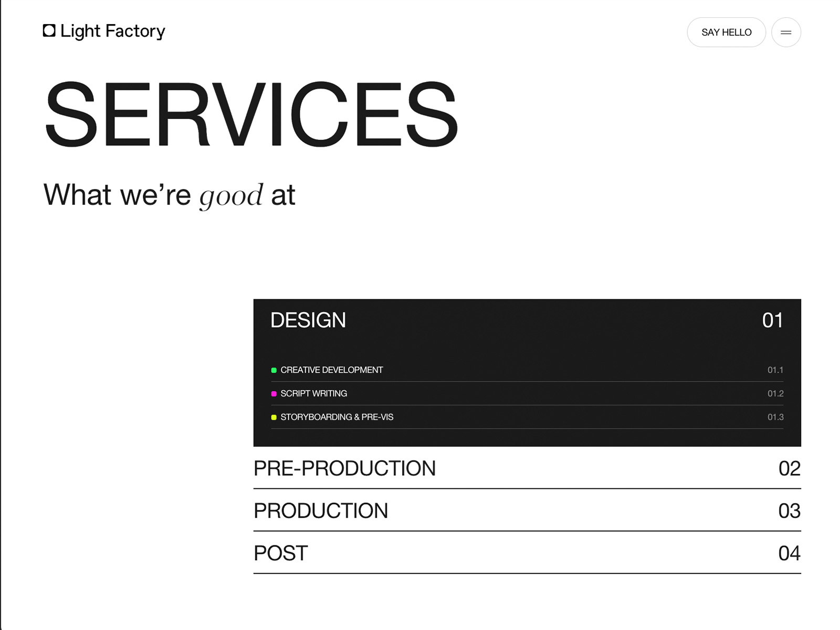The width and height of the screenshot is (840, 630).
Task: Click the SAY HELLO button
Action: [x=726, y=33]
